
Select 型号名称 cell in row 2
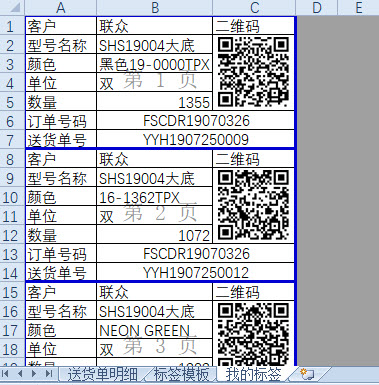pyautogui.click(x=61, y=44)
